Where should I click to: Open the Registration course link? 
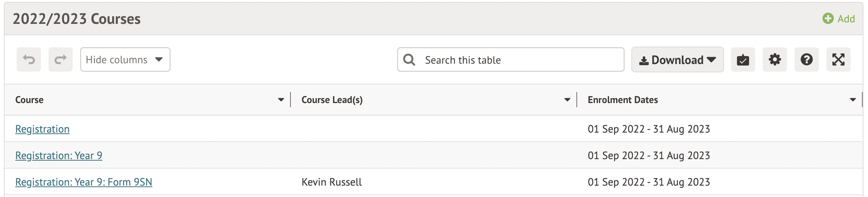(42, 129)
